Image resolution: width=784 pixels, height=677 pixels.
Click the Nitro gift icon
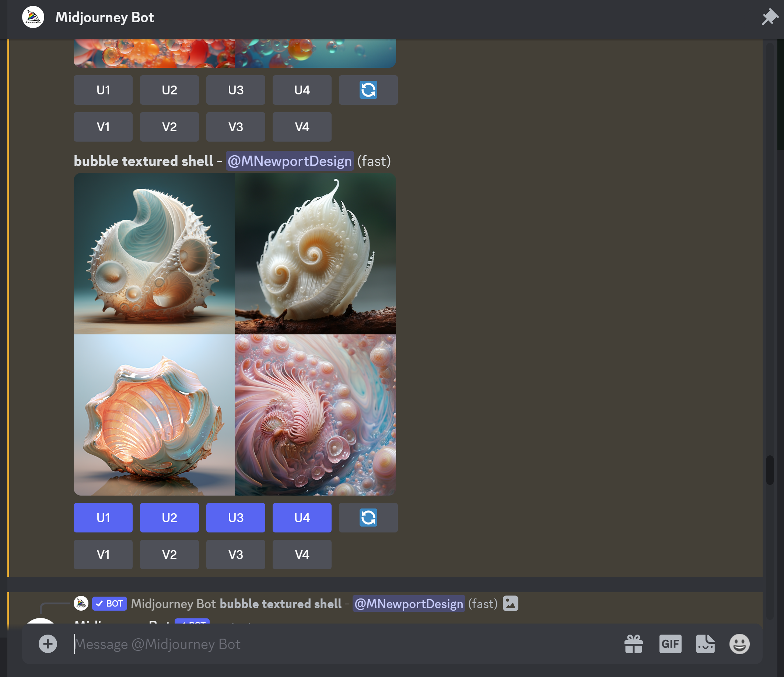[x=633, y=644]
